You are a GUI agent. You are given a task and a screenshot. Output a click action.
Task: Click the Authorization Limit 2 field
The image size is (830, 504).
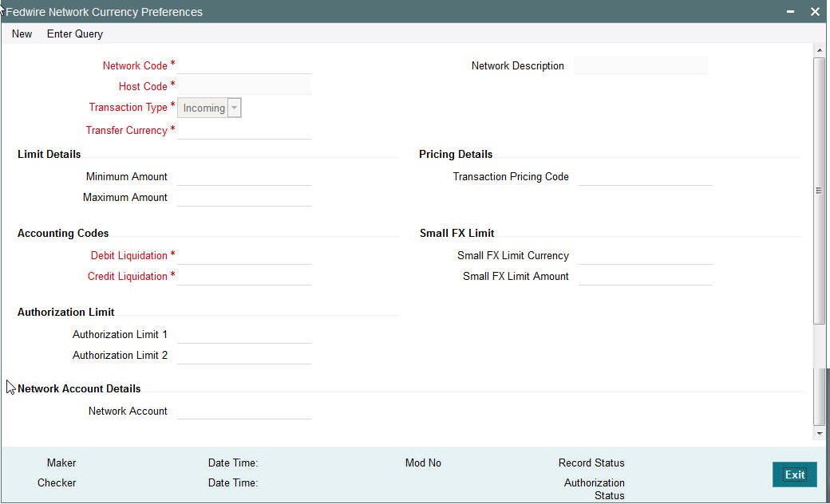click(x=244, y=355)
